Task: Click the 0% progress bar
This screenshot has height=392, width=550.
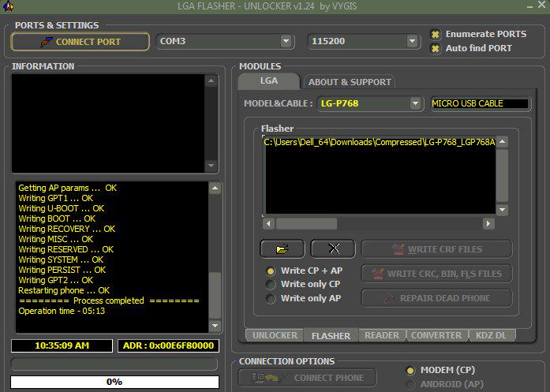Action: pos(114,382)
